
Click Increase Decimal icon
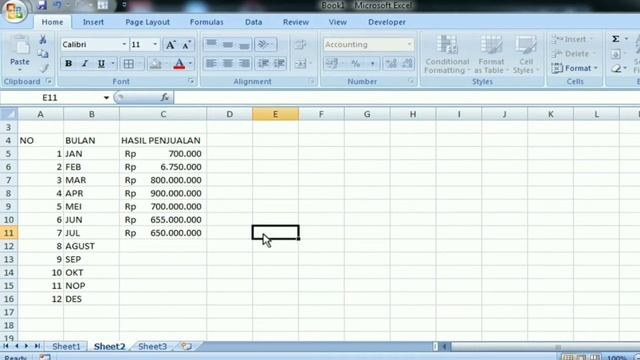tap(391, 63)
